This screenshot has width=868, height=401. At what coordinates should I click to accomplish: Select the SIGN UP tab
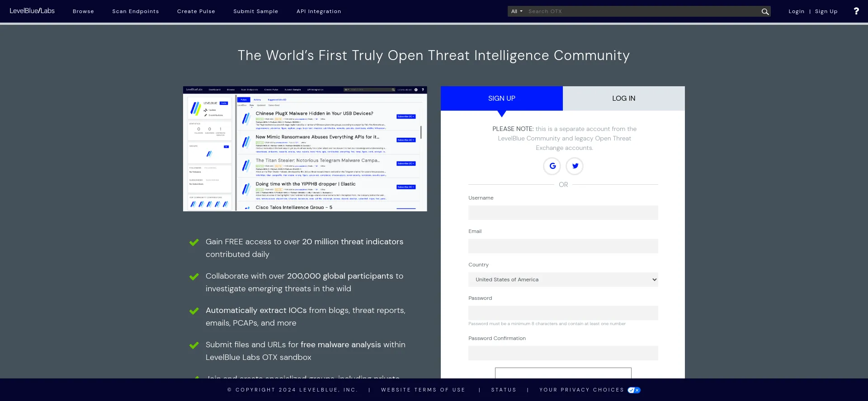pyautogui.click(x=501, y=98)
